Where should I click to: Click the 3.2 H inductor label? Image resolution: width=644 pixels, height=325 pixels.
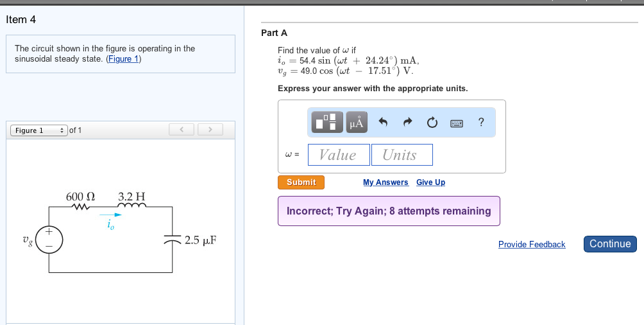tap(132, 197)
